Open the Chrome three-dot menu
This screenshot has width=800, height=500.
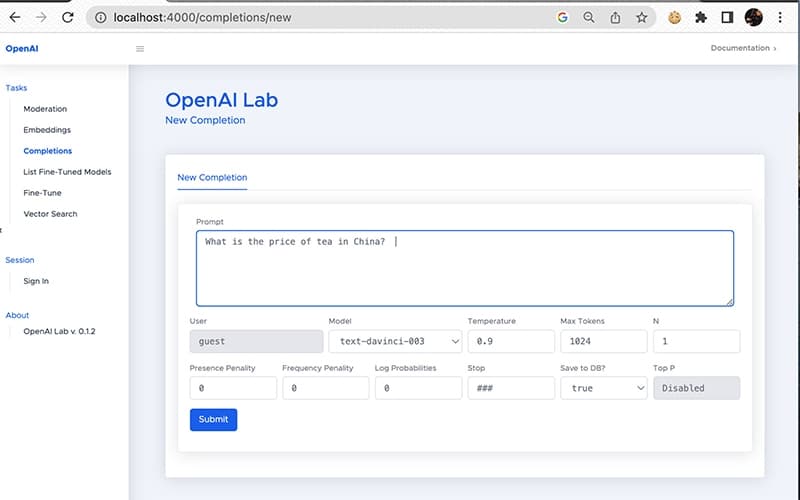(x=781, y=17)
